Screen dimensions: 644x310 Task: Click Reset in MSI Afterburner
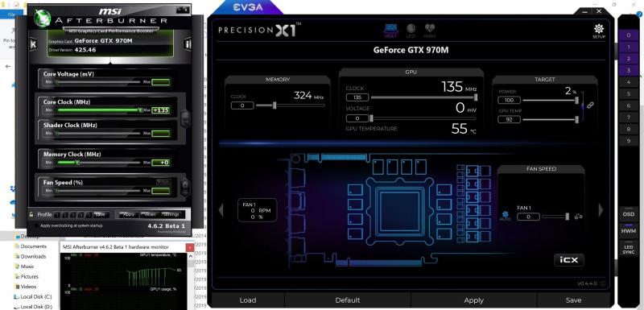point(150,214)
